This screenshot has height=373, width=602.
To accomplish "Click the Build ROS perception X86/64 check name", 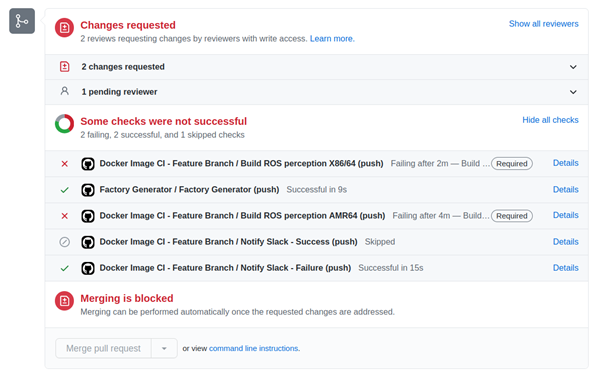I will coord(241,163).
